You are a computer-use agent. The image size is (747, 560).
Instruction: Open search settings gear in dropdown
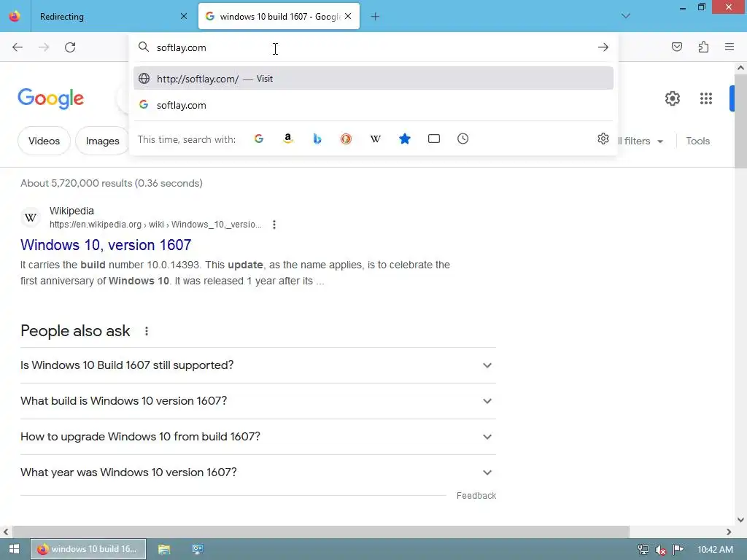[603, 139]
